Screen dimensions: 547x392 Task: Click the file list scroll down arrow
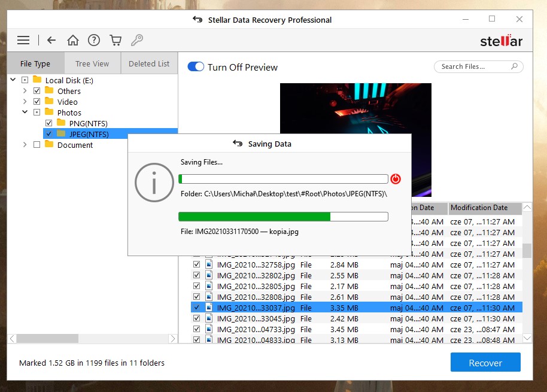(527, 338)
